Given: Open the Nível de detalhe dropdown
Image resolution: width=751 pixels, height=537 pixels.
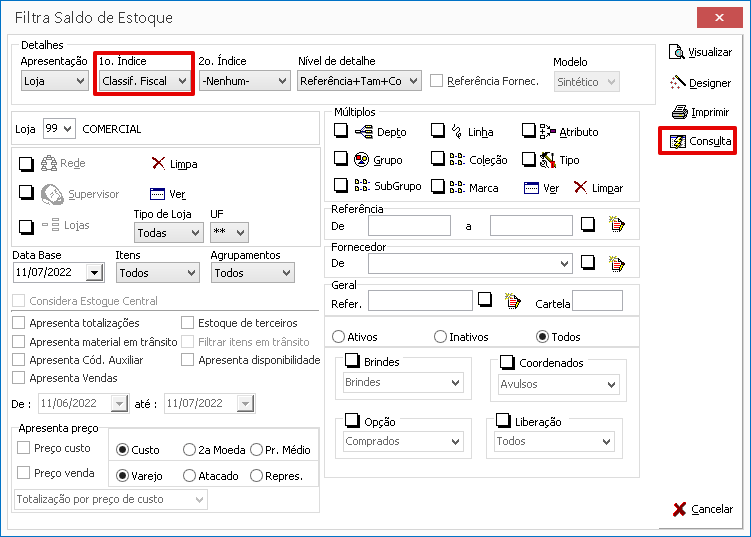Looking at the screenshot, I should (x=359, y=81).
